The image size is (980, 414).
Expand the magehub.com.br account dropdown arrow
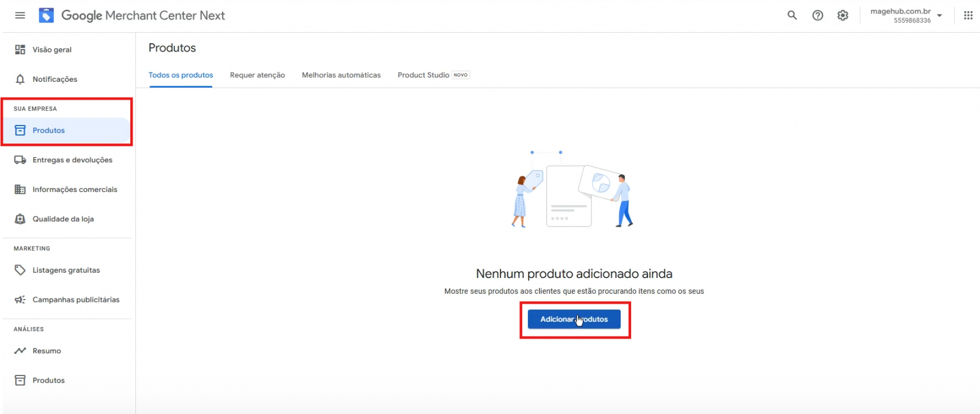pyautogui.click(x=940, y=16)
